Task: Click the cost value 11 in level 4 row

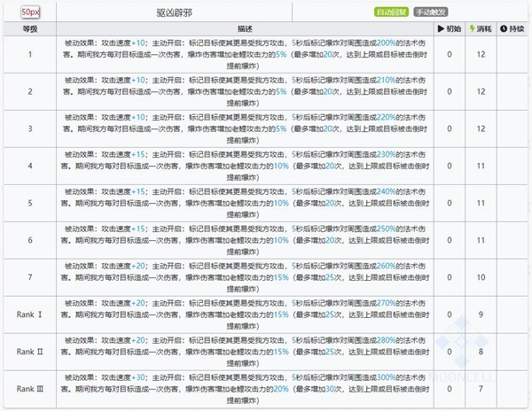Action: tap(481, 166)
